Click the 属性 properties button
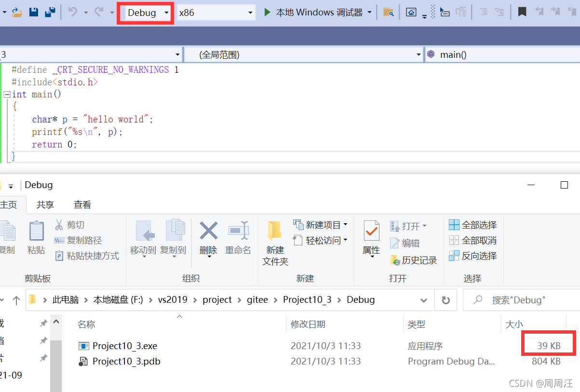Image resolution: width=580 pixels, height=392 pixels. pos(372,238)
